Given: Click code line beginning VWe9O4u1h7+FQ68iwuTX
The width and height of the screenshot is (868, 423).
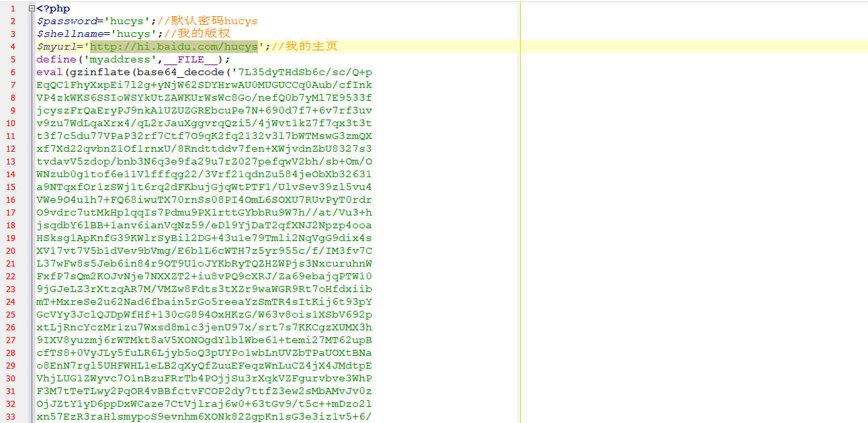Looking at the screenshot, I should pos(204,200).
